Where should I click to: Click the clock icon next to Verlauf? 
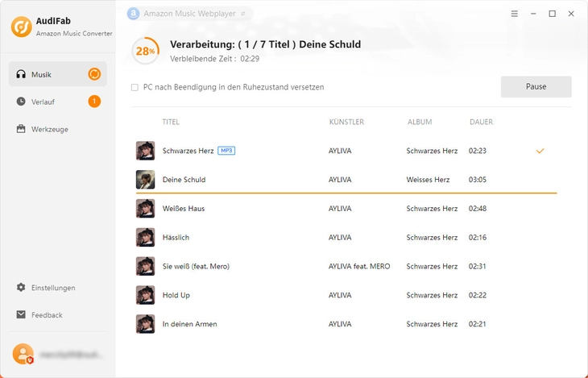[x=21, y=102]
